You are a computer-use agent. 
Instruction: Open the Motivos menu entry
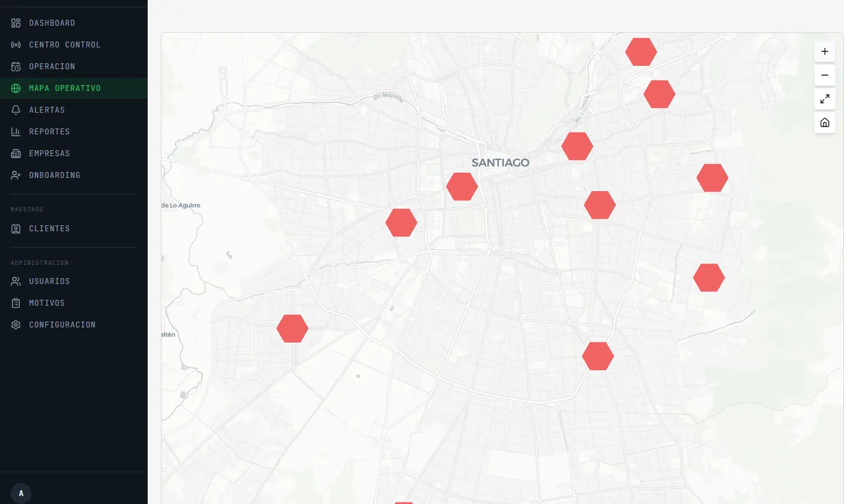[x=74, y=303]
